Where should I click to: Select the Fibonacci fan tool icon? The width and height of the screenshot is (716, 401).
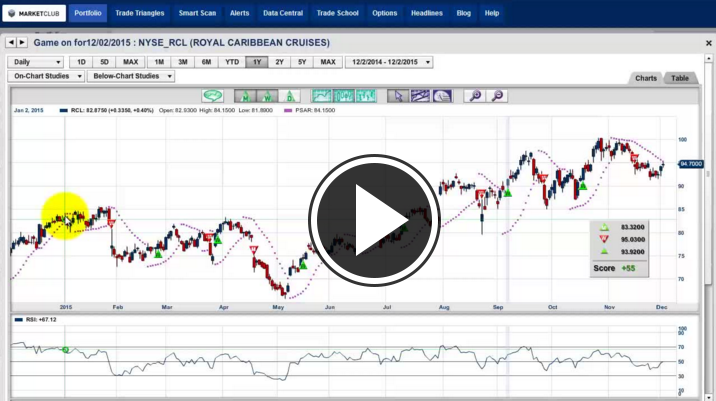(x=442, y=96)
